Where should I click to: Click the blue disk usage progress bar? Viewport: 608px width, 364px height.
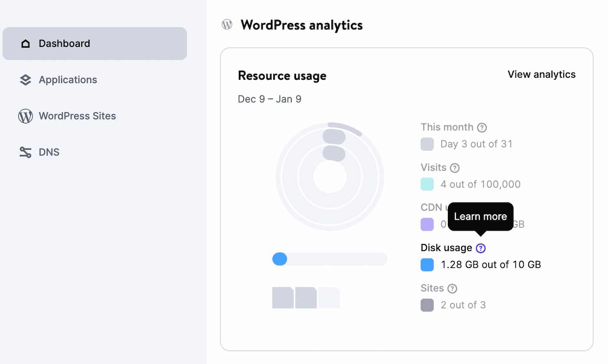click(280, 259)
